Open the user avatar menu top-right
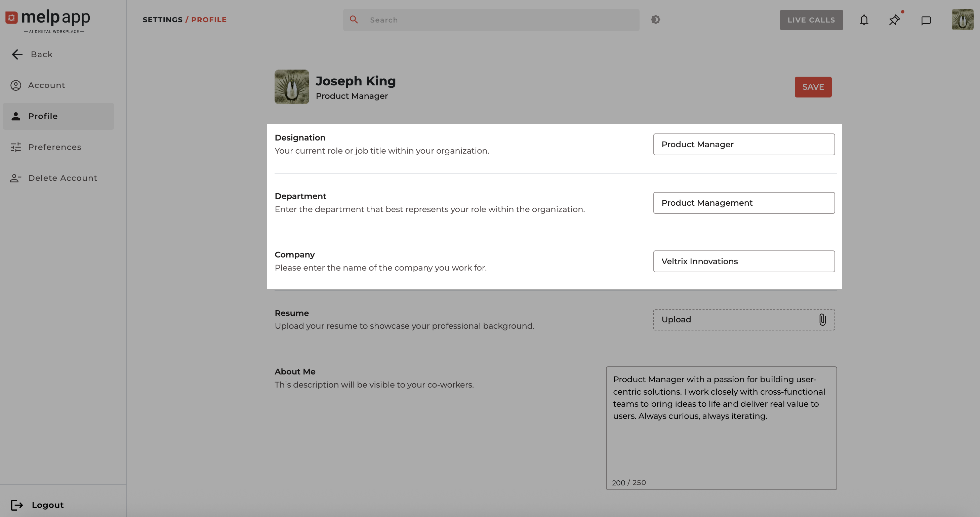Screen dimensions: 980x517 pos(962,20)
